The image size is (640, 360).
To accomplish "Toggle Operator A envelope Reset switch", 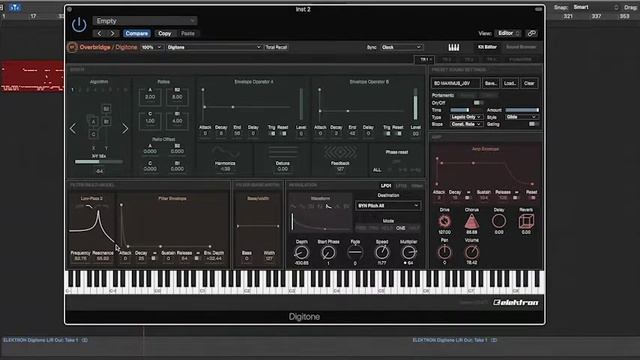I will pyautogui.click(x=283, y=133).
